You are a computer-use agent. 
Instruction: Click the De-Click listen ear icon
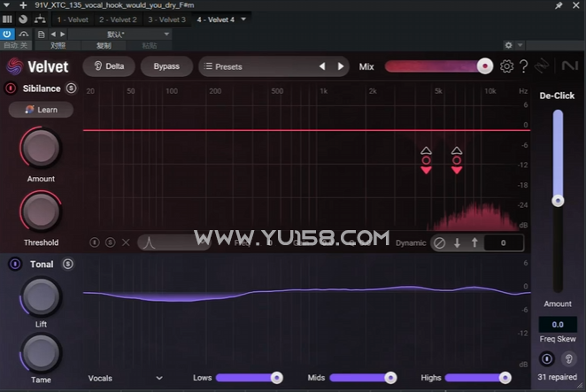[568, 359]
